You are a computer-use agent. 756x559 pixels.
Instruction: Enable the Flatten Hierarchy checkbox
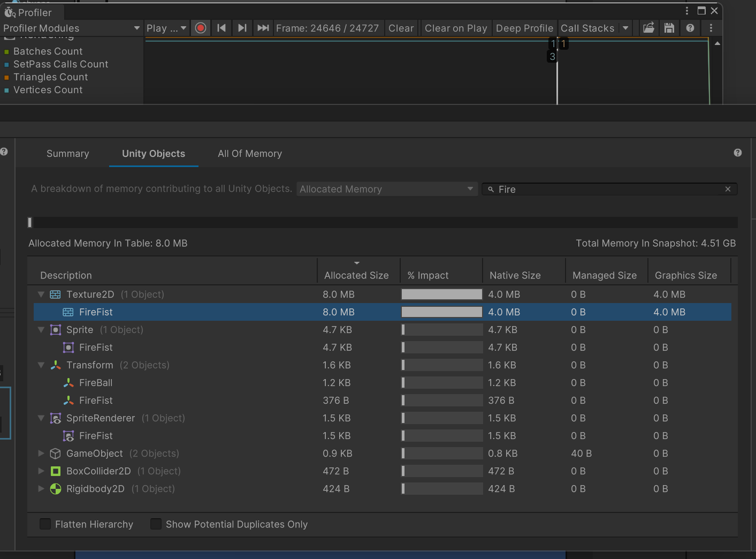(45, 524)
